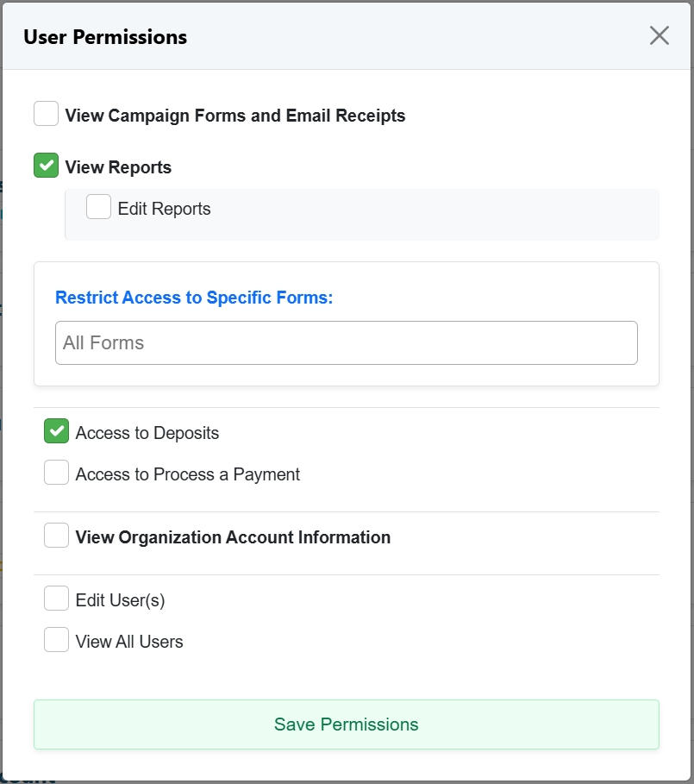Close the User Permissions dialog
Image resolution: width=694 pixels, height=784 pixels.
coord(659,36)
